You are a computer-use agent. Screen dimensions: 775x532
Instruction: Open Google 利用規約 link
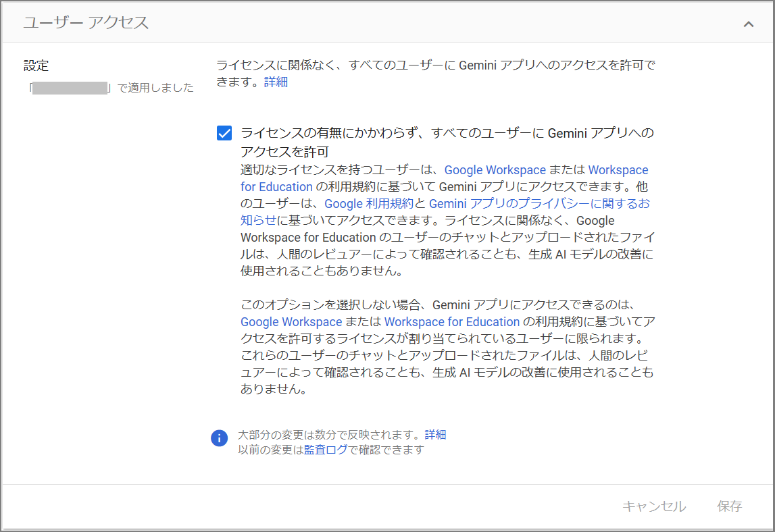[x=369, y=203]
